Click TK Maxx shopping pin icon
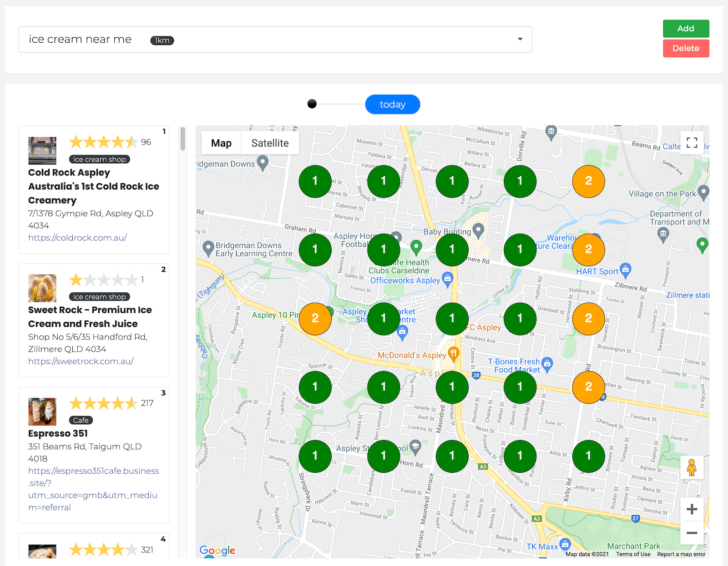 (x=565, y=544)
